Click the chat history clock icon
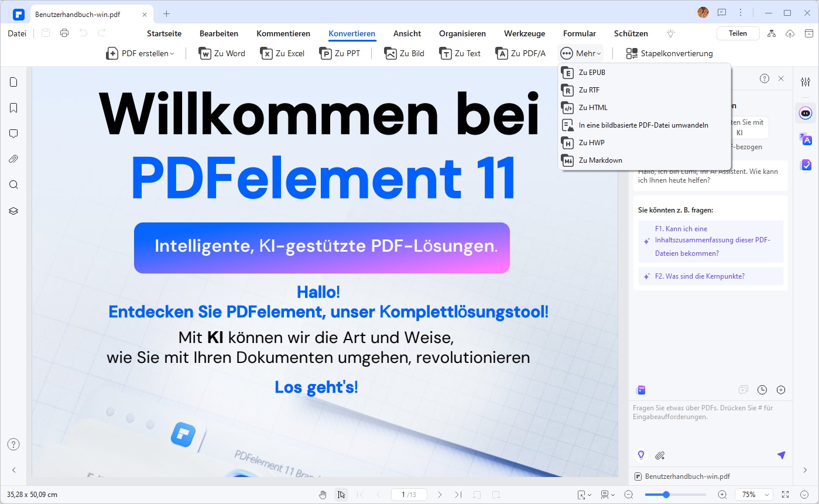The image size is (819, 504). coord(762,390)
